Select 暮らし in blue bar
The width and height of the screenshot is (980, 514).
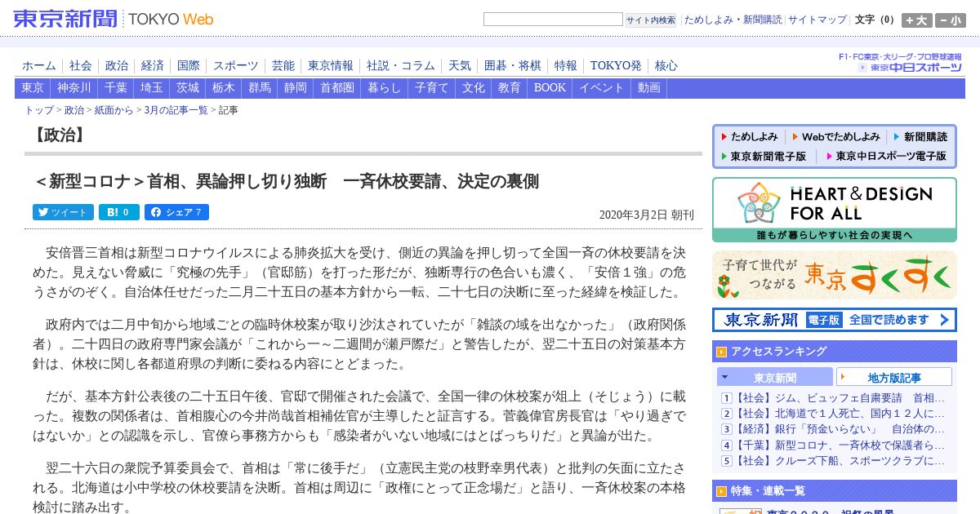385,88
